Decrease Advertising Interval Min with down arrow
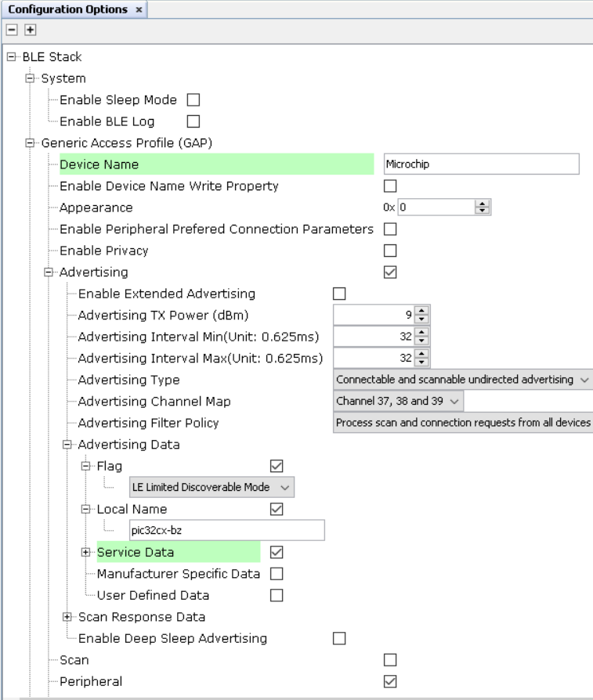 click(421, 340)
